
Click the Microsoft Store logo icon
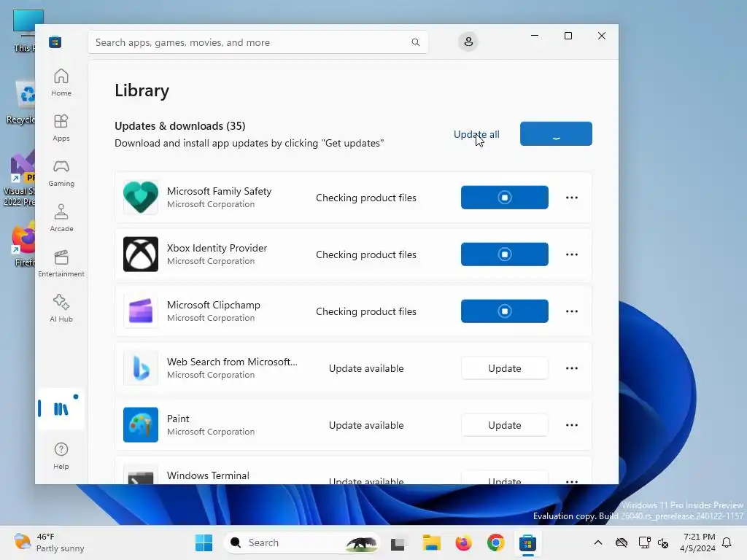[55, 42]
